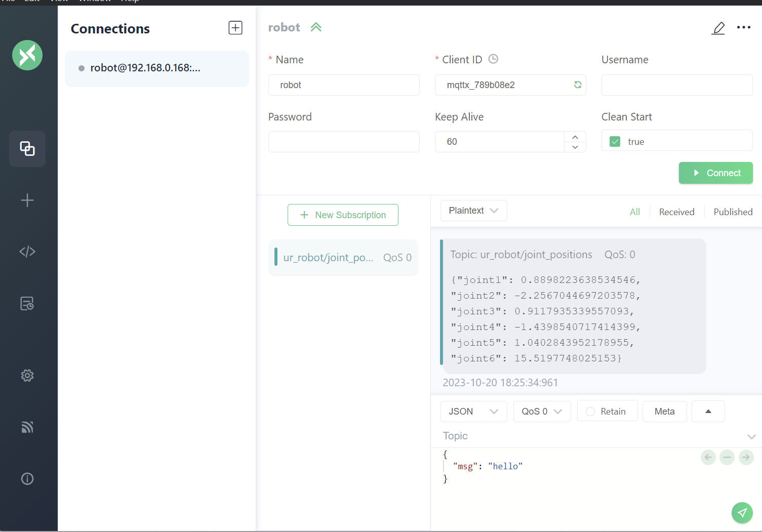Decrease the Keep Alive value
The image size is (762, 532).
pos(575,147)
